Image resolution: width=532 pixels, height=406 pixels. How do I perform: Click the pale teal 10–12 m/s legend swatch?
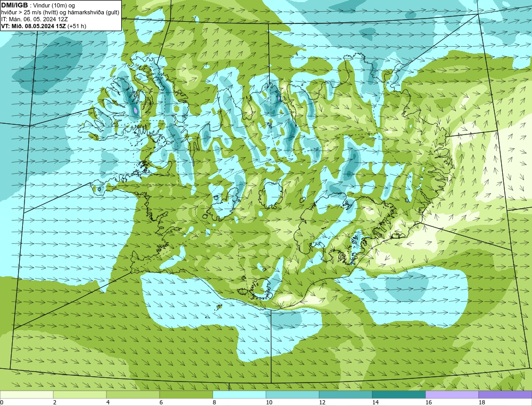pyautogui.click(x=293, y=395)
